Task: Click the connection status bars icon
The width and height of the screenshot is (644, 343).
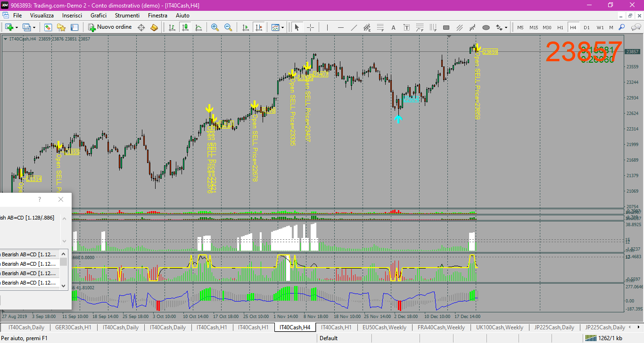Action: [590, 338]
